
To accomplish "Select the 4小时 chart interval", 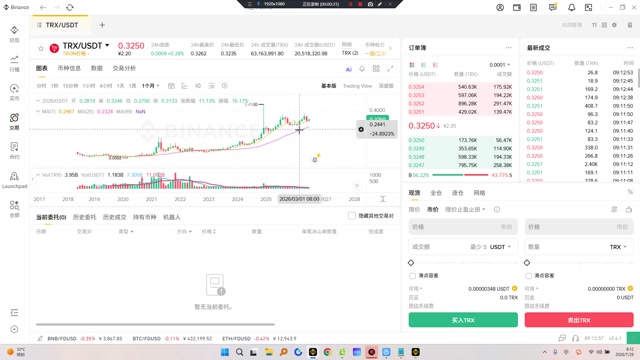I will tap(106, 86).
